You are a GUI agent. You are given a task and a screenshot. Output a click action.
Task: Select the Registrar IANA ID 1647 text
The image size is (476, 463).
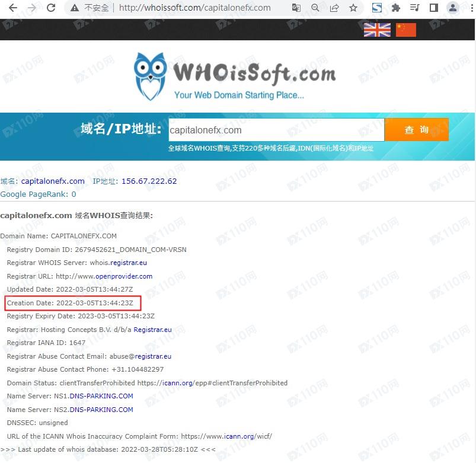pyautogui.click(x=46, y=343)
